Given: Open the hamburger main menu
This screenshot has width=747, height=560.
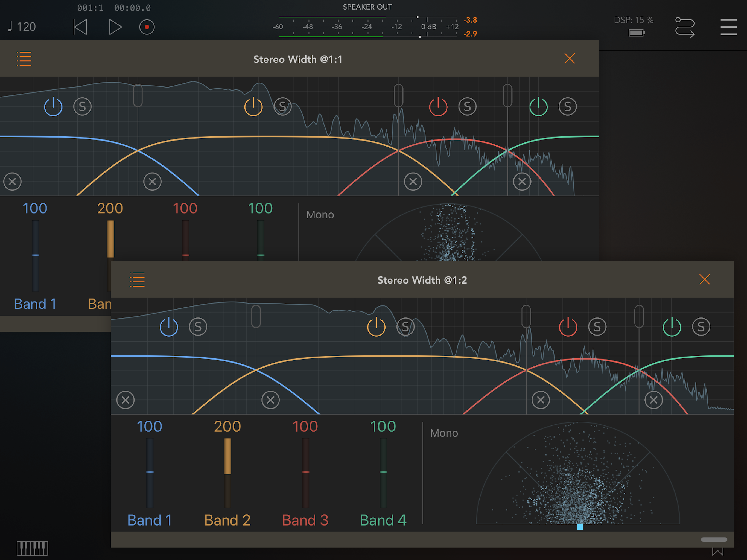Looking at the screenshot, I should (x=728, y=27).
